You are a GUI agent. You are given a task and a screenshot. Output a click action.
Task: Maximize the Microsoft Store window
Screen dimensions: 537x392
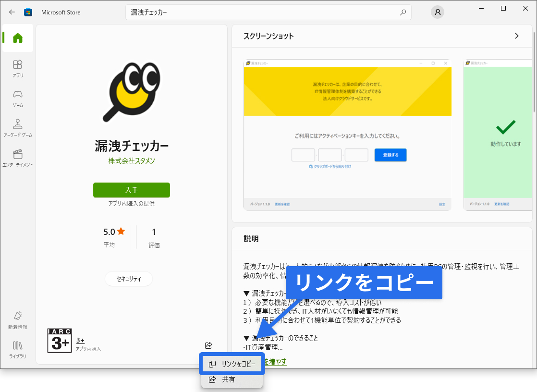503,8
